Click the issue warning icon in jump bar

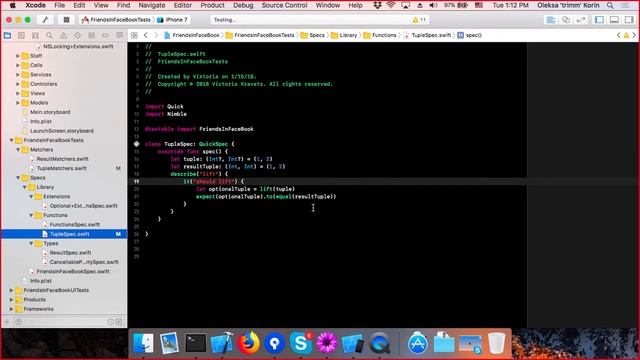point(626,36)
